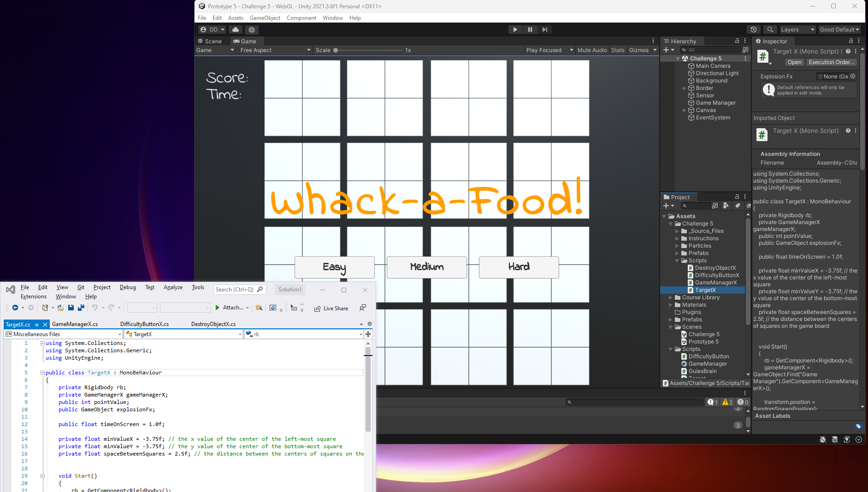This screenshot has width=868, height=492.
Task: Toggle Mute Audio in Game view
Action: click(592, 50)
